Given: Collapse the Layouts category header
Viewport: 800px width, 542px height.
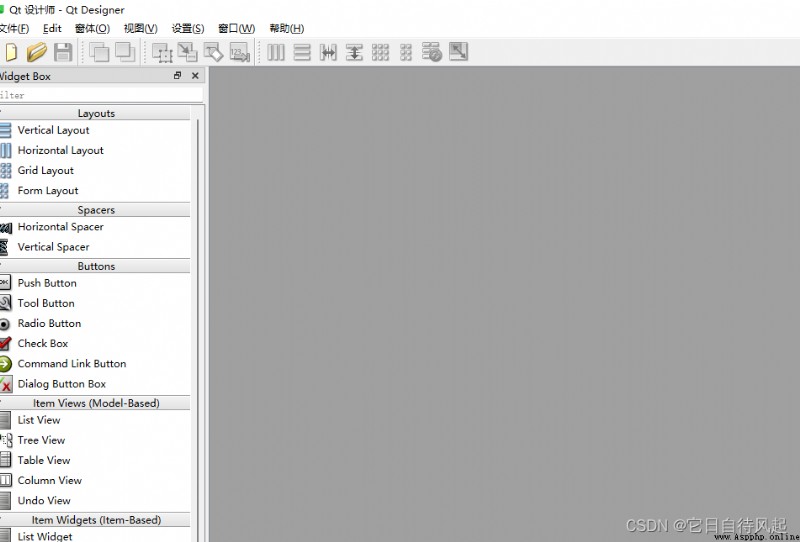Looking at the screenshot, I should (x=95, y=113).
